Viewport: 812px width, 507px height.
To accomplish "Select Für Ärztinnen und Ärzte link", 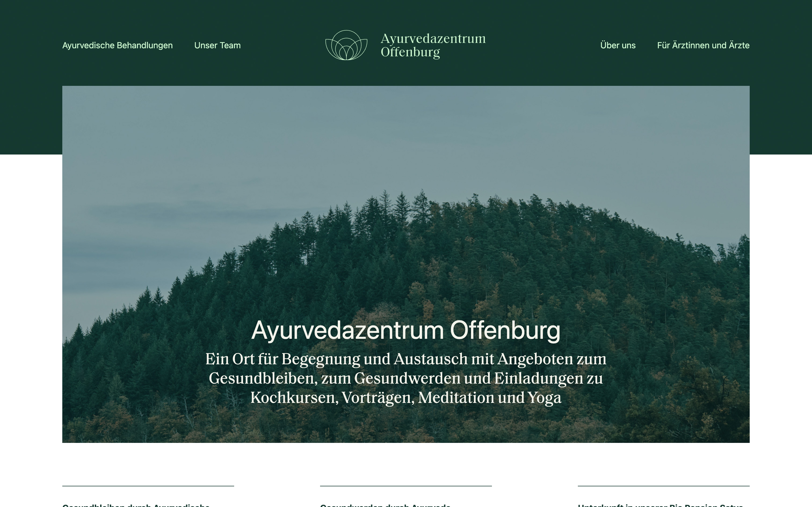I will 703,45.
